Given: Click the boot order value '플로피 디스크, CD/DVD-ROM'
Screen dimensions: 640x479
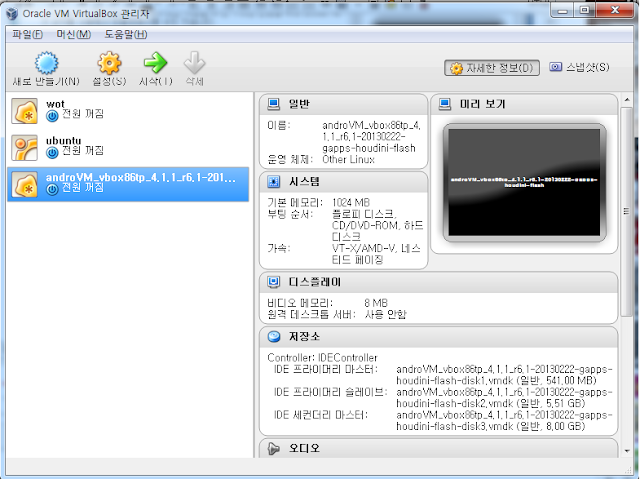Looking at the screenshot, I should pos(378,226).
